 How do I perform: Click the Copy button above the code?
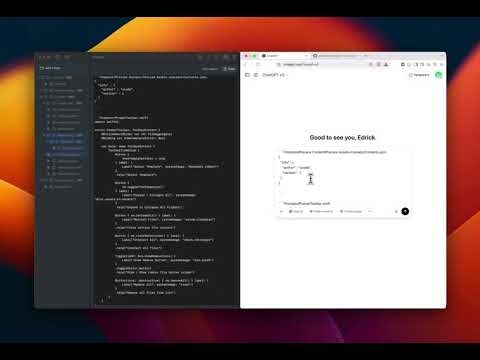(229, 69)
